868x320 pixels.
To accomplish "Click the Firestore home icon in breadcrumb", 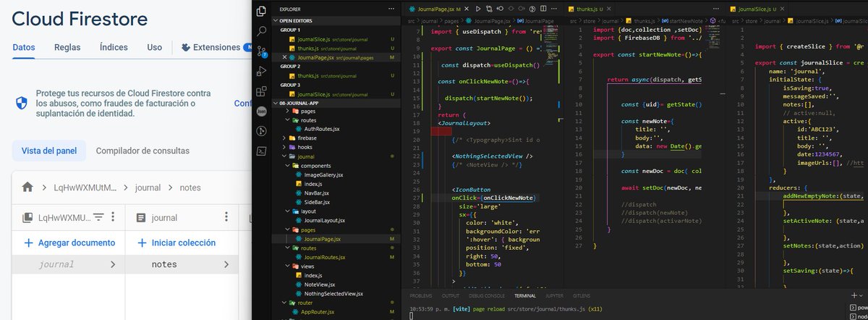I will click(x=27, y=187).
